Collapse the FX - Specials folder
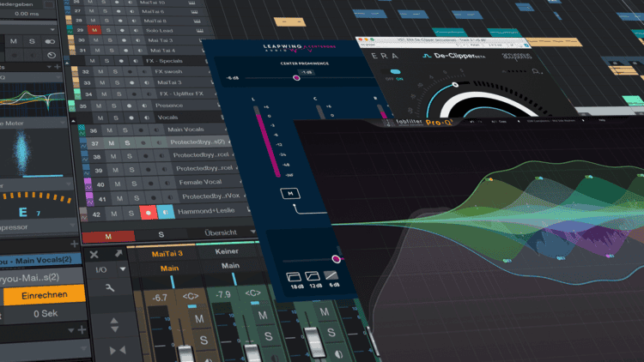The width and height of the screenshot is (644, 362). (67, 63)
